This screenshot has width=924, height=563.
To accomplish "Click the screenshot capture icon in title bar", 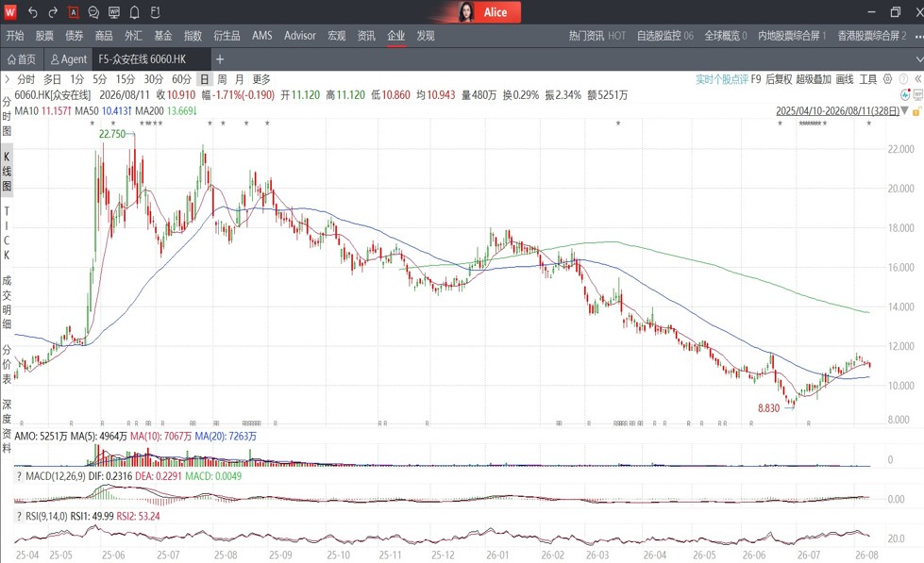I will point(73,11).
